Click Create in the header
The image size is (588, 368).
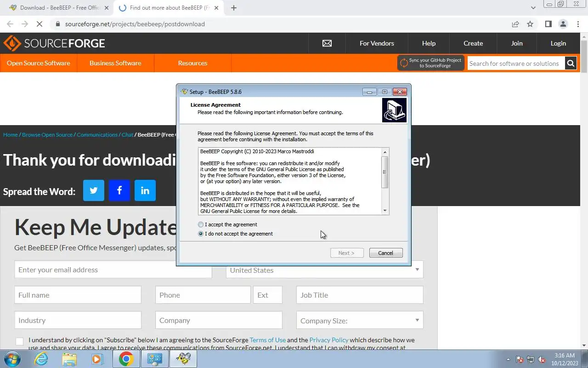tap(473, 43)
